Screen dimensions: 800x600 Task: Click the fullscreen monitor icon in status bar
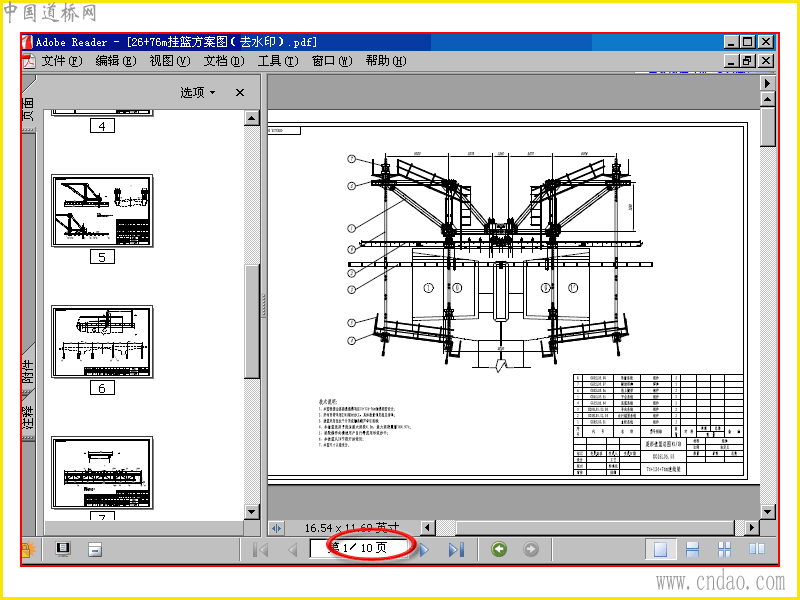click(x=63, y=549)
